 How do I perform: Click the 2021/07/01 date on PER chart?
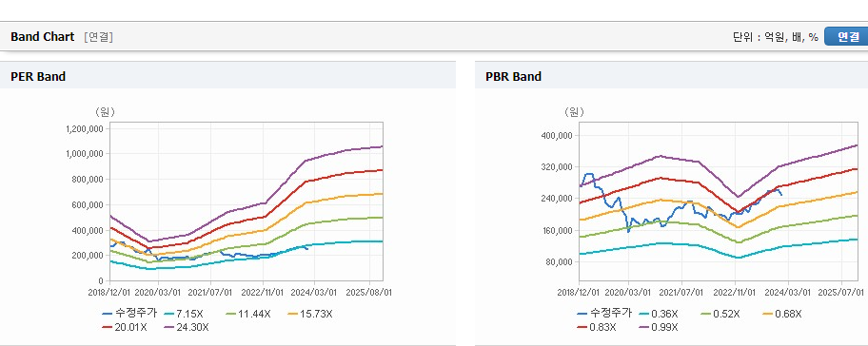[211, 292]
